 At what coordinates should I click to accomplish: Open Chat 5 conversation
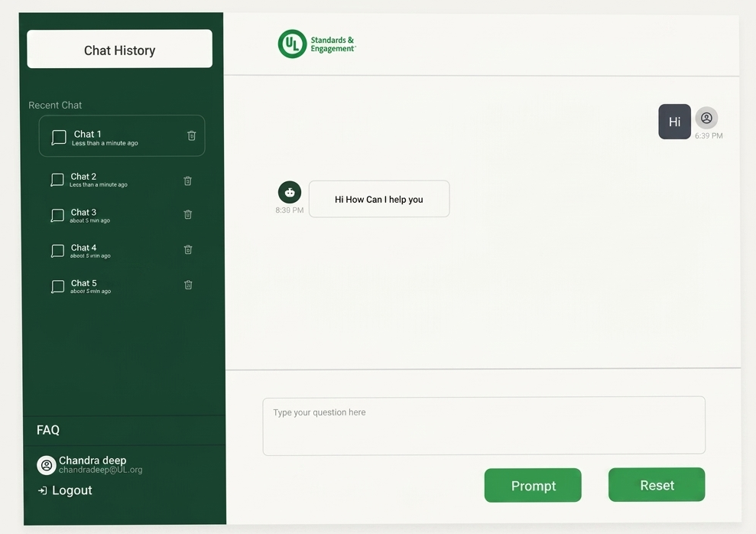(122, 286)
